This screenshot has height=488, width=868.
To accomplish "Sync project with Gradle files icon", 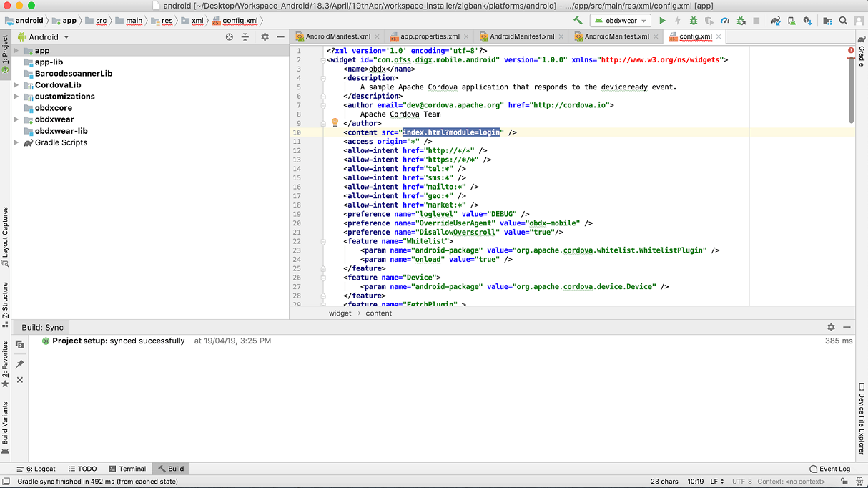I will pyautogui.click(x=776, y=21).
